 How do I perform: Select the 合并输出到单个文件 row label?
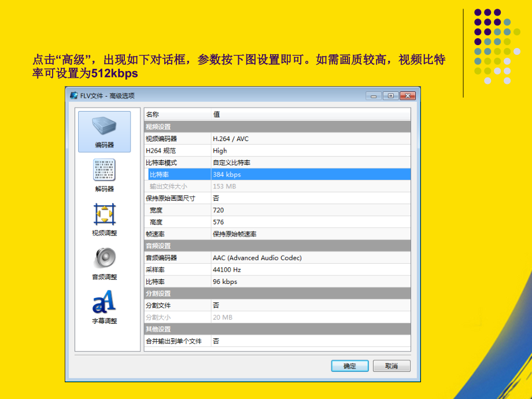[x=173, y=341]
